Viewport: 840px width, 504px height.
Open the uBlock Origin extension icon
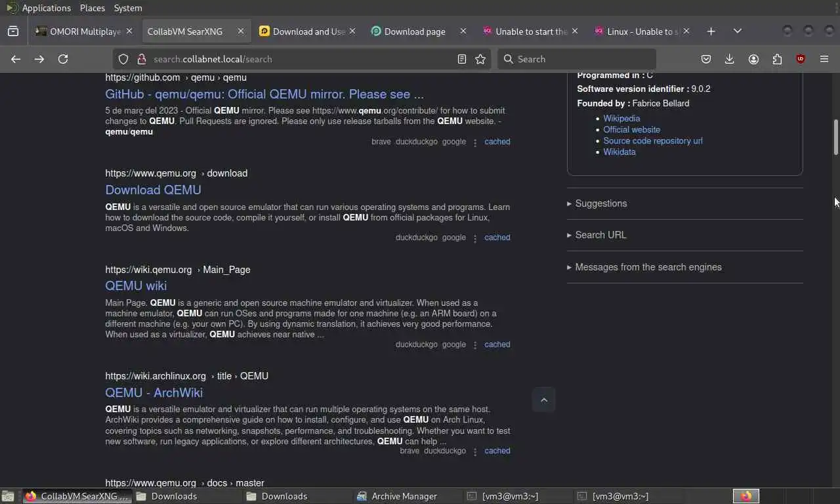(801, 59)
